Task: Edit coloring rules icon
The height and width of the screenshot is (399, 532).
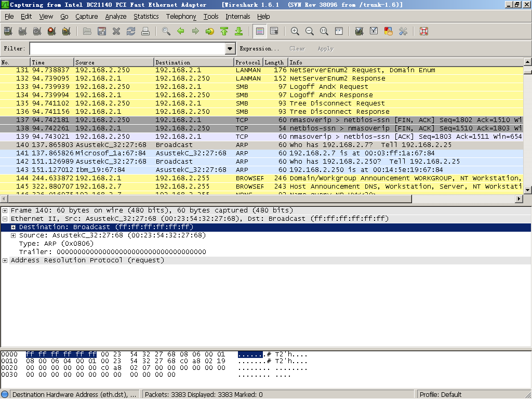Action: point(389,32)
